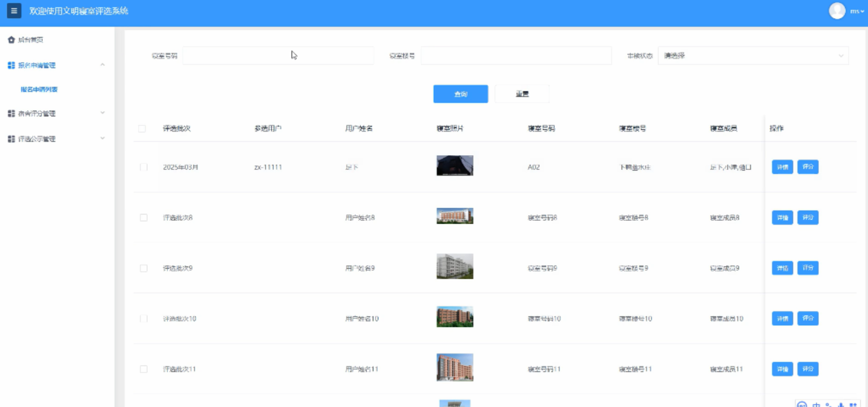Image resolution: width=868 pixels, height=407 pixels.
Task: Tick the checkbox for row 评选批次11
Action: [144, 369]
